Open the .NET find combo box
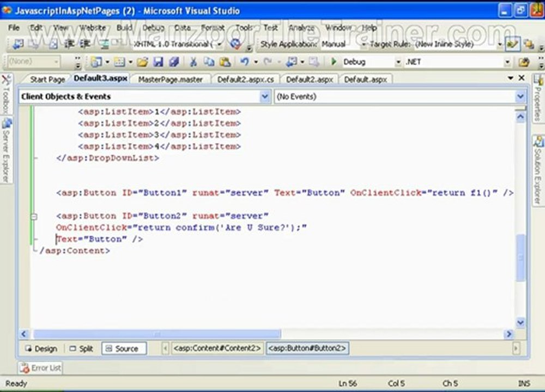The width and height of the screenshot is (545, 392). [507, 62]
